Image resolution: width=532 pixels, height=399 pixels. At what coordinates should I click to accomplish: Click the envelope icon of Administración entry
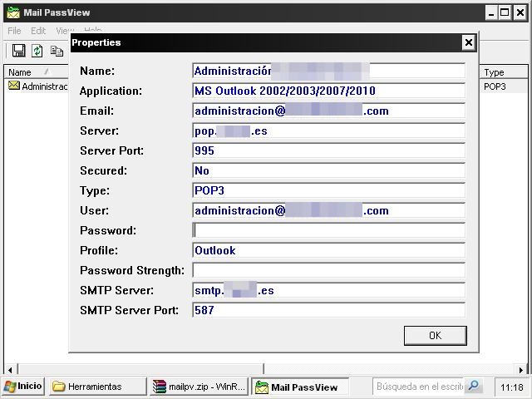[14, 86]
